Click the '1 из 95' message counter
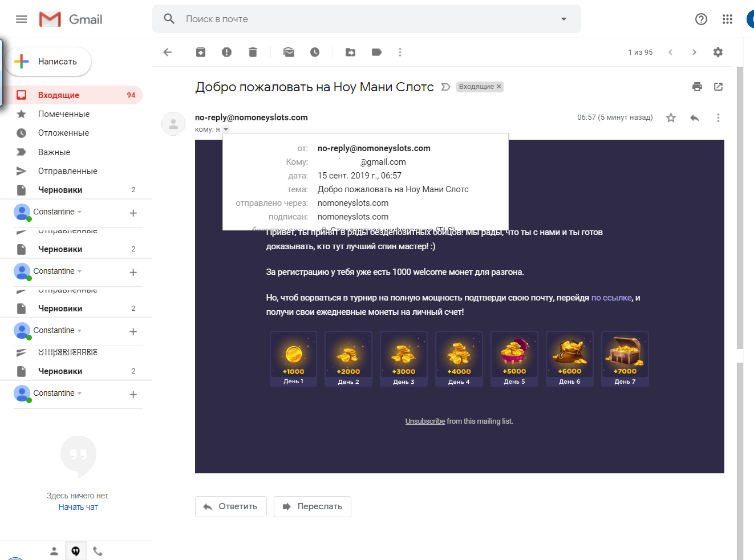Screen dimensions: 754x560 [x=641, y=52]
